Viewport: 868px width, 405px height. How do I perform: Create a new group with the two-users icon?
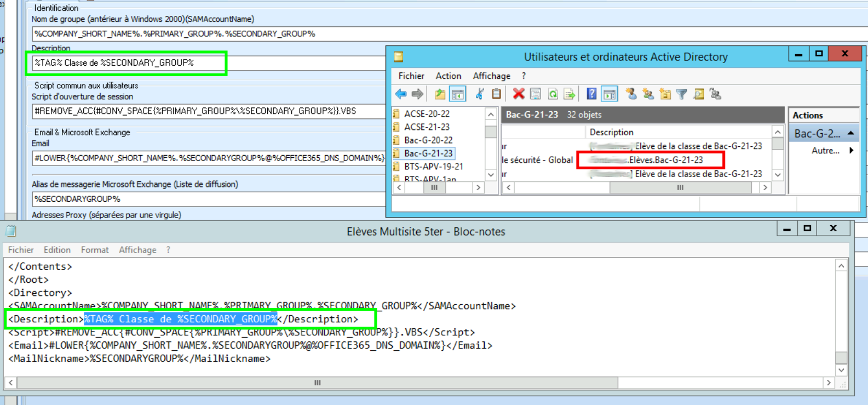(648, 94)
